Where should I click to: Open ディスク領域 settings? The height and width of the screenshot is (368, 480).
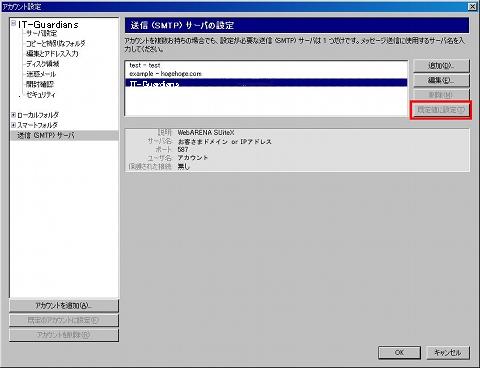[x=43, y=64]
